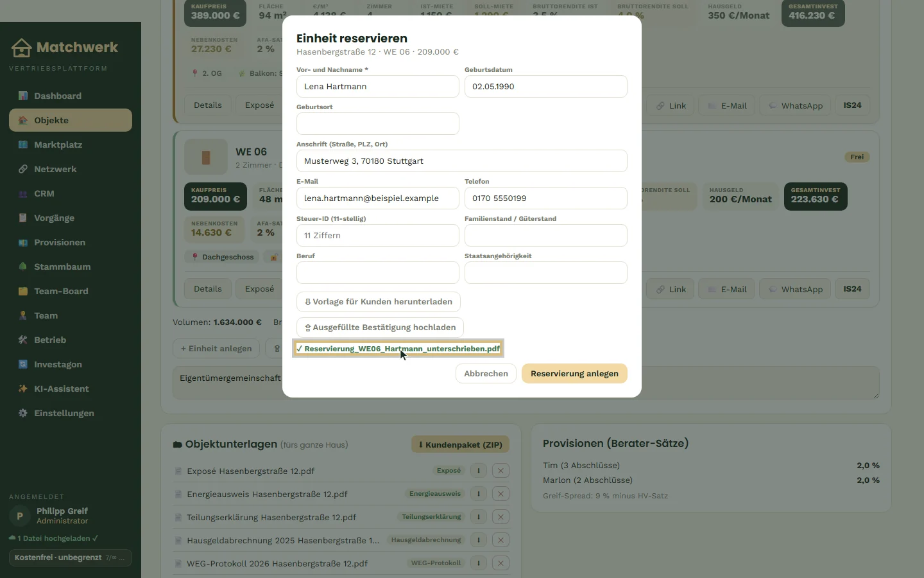
Task: Click Reservierung anlegen to create reservation
Action: click(574, 374)
